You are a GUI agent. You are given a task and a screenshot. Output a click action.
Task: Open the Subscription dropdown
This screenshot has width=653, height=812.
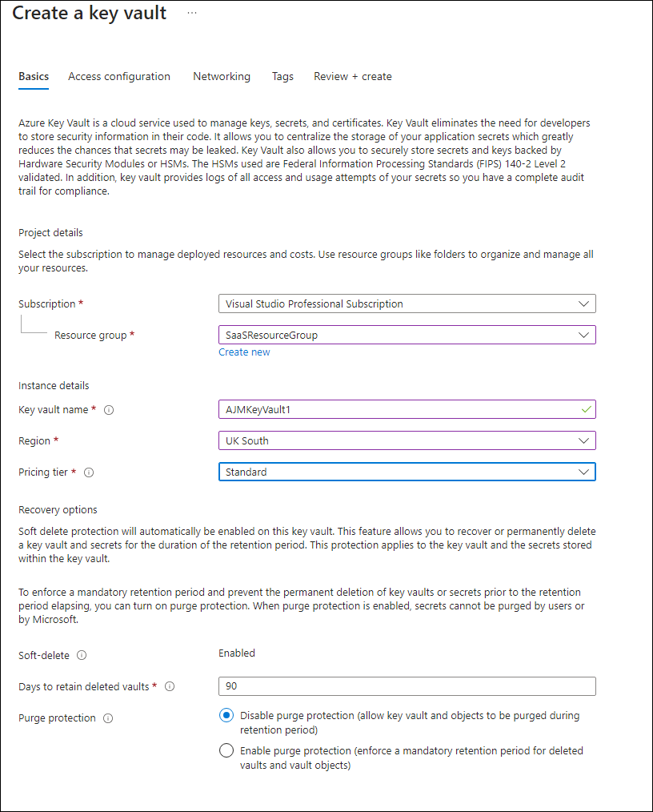coord(407,304)
